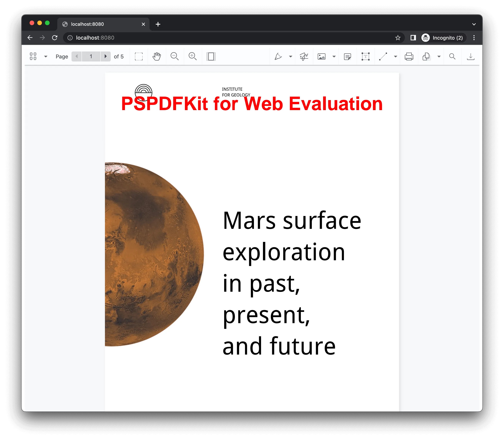Print the document
504x440 pixels.
pos(409,56)
